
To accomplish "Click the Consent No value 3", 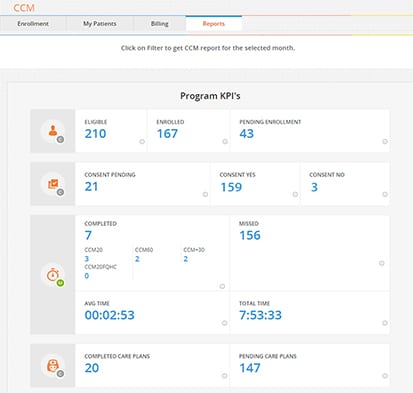I will coord(314,187).
